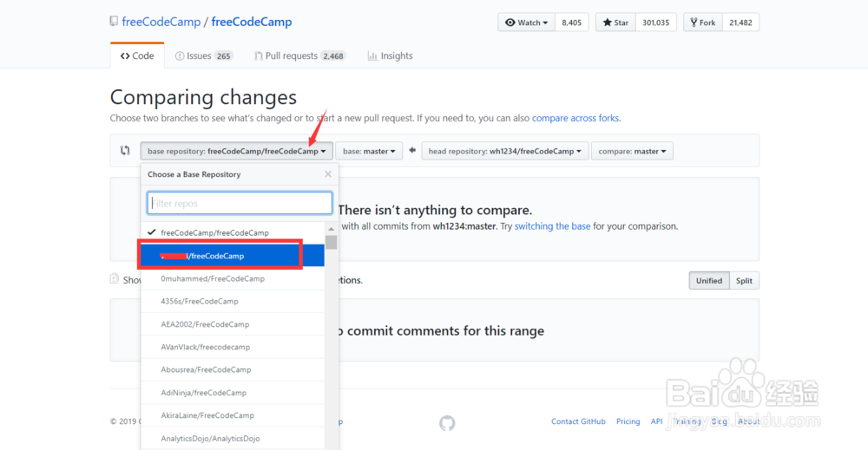Open the base repository dropdown
This screenshot has width=868, height=450.
(236, 151)
